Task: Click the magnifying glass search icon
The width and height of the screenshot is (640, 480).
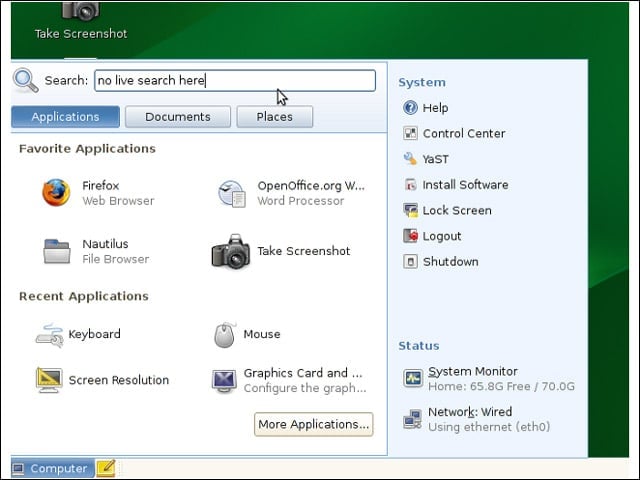Action: click(26, 80)
